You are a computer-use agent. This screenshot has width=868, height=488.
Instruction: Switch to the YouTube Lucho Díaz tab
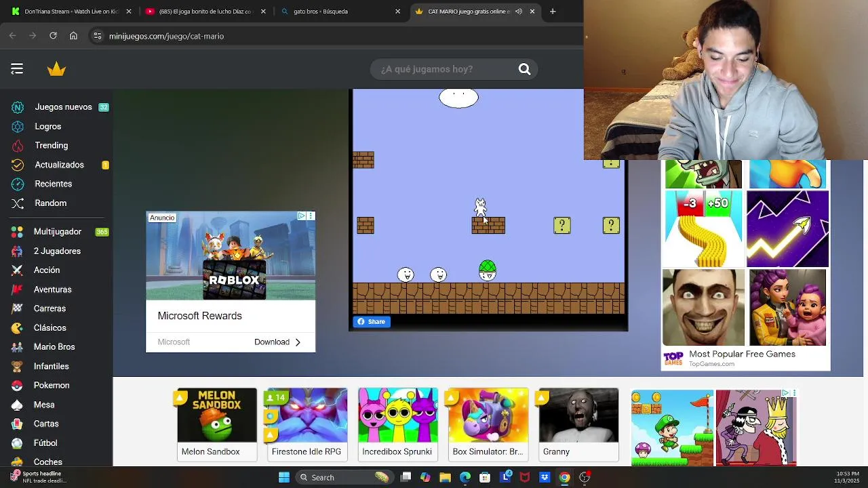pos(206,12)
